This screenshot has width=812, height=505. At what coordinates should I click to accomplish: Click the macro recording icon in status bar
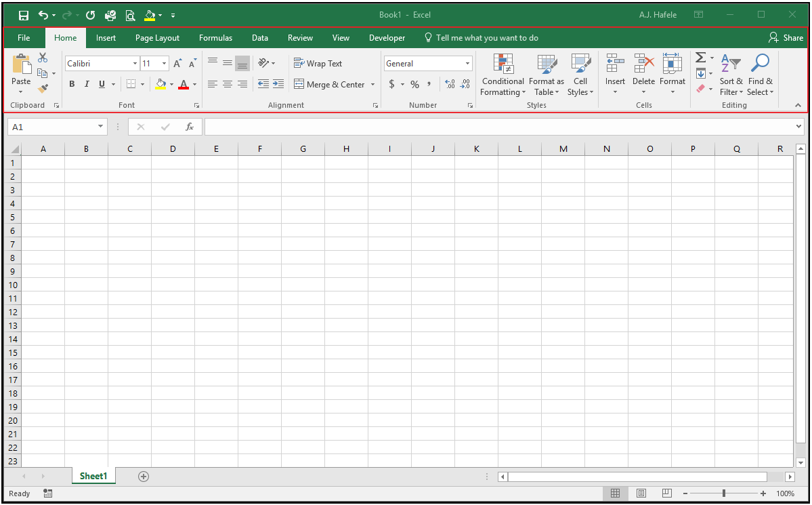pyautogui.click(x=47, y=493)
